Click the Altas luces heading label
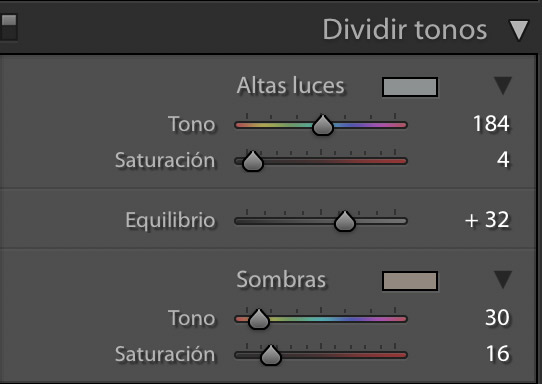The image size is (542, 384). [x=291, y=85]
